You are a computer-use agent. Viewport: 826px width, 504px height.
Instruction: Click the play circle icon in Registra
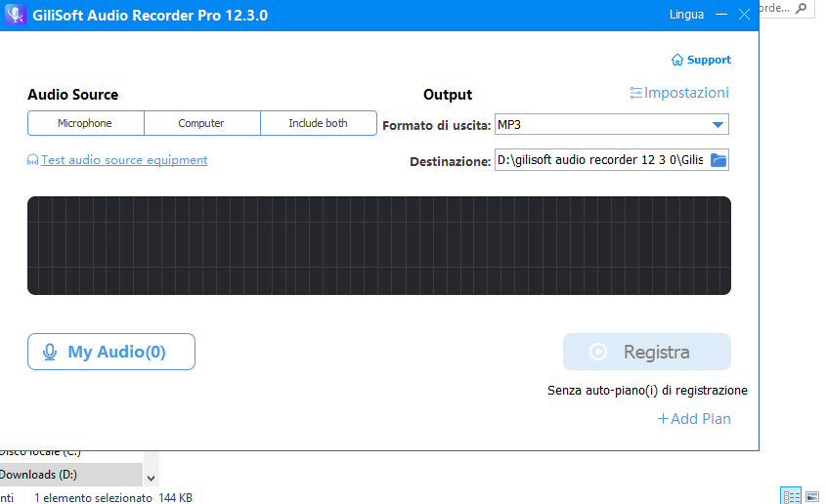coord(598,352)
